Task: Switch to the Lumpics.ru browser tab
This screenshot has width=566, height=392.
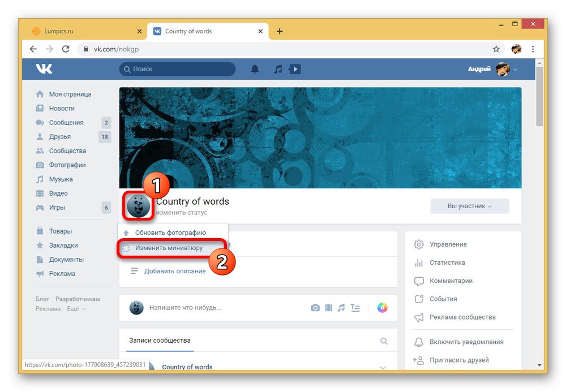Action: (x=86, y=31)
